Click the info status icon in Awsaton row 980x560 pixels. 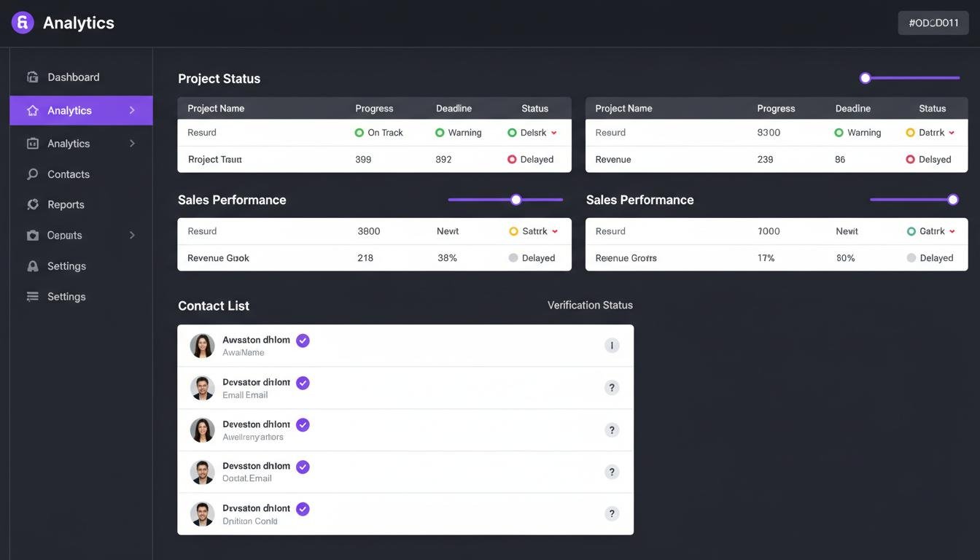(612, 346)
